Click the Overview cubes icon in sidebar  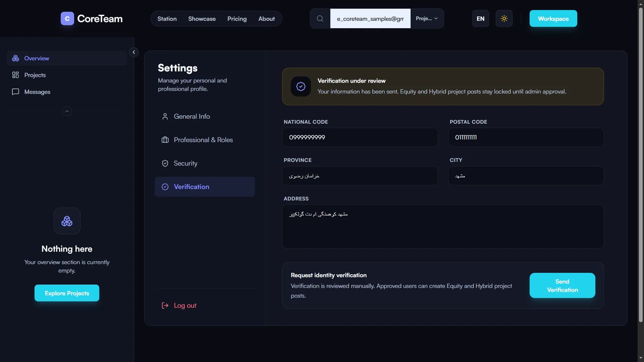click(x=15, y=58)
